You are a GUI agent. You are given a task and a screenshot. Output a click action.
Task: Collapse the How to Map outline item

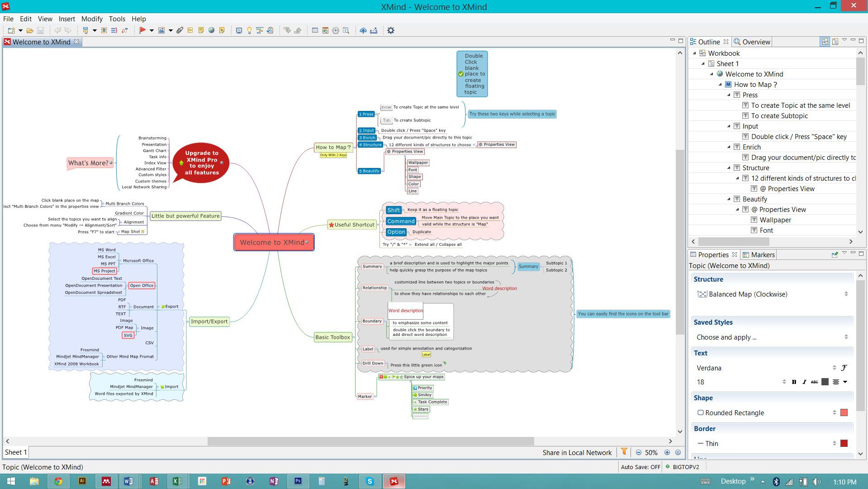click(720, 84)
